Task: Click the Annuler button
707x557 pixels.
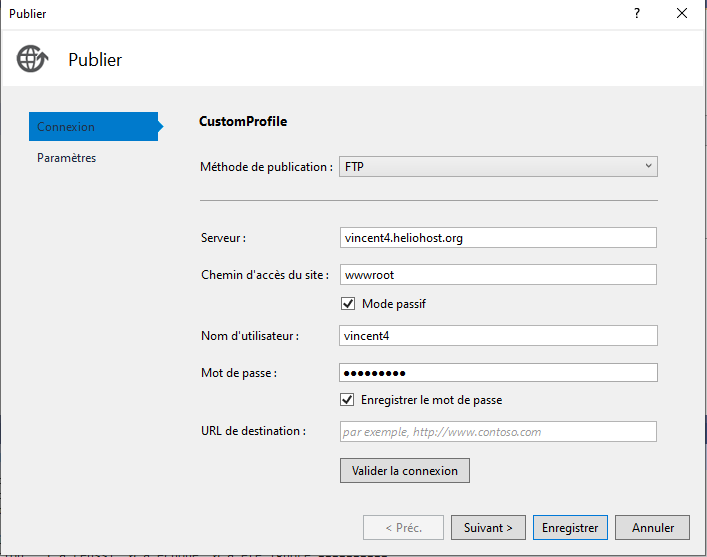Action: [653, 527]
